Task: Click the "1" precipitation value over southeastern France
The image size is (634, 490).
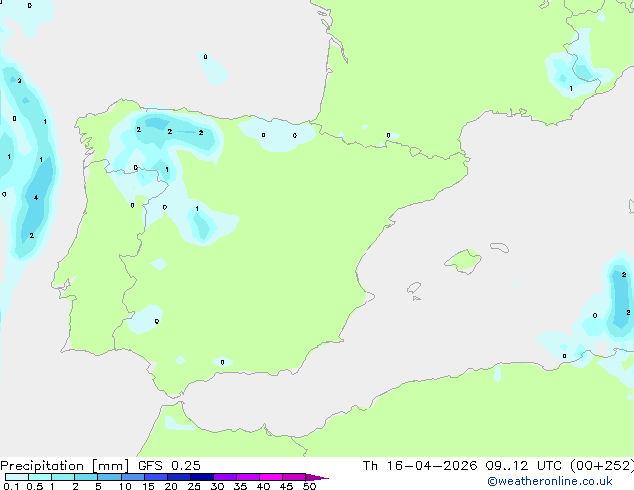Action: pos(571,89)
